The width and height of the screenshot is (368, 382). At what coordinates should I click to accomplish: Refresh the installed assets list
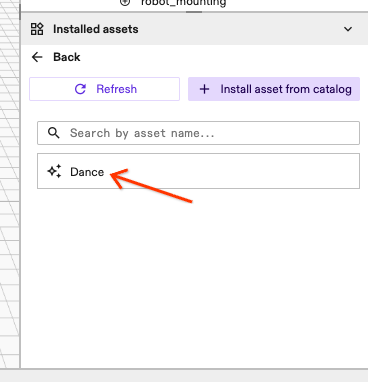(104, 89)
